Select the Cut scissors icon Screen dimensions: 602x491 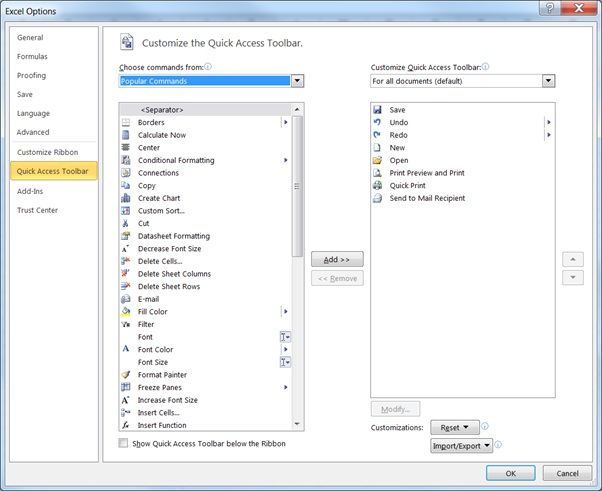click(126, 223)
